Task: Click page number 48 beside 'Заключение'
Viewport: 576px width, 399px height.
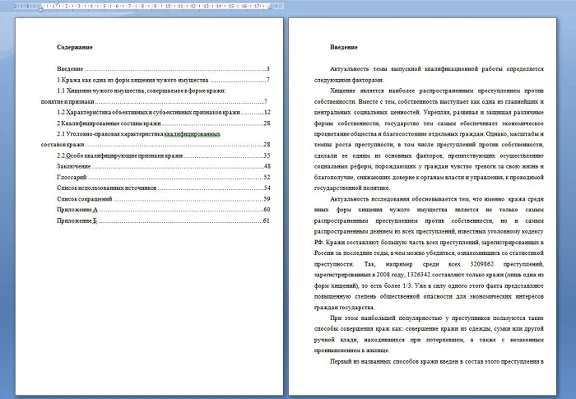Action: (x=267, y=166)
